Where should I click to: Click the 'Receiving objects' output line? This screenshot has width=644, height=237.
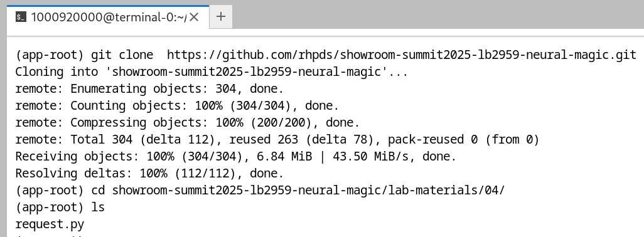(x=236, y=156)
